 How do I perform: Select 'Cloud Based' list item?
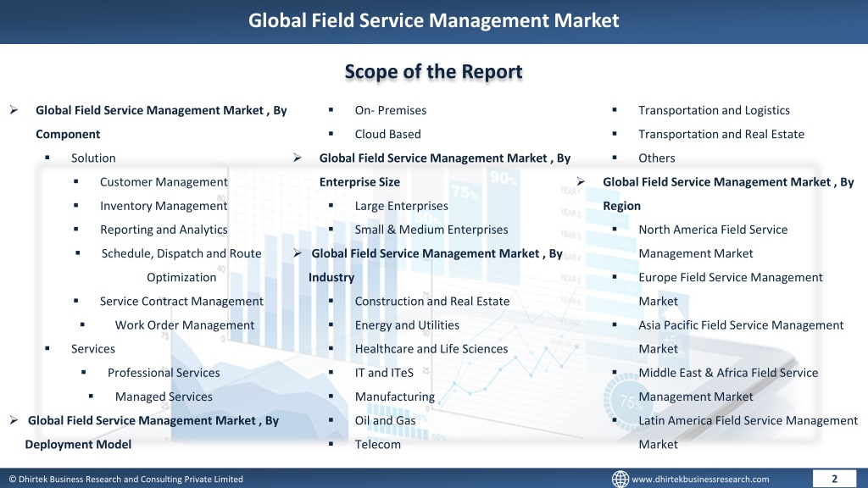pos(387,135)
